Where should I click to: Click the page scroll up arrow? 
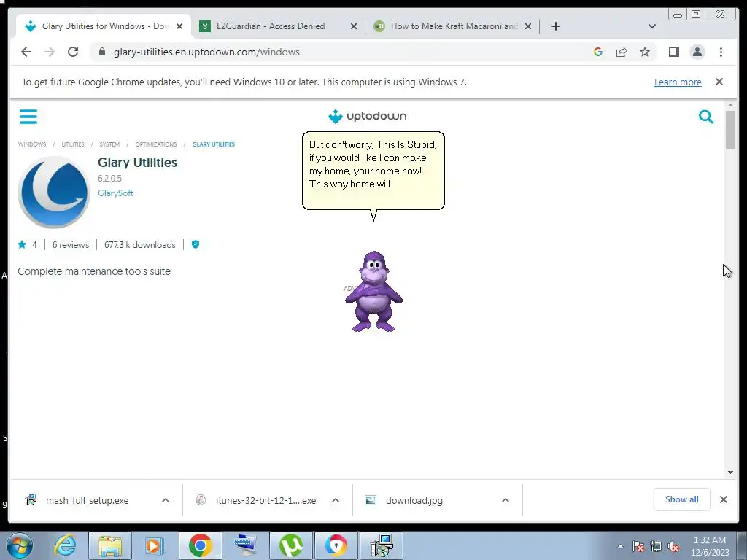pyautogui.click(x=731, y=105)
